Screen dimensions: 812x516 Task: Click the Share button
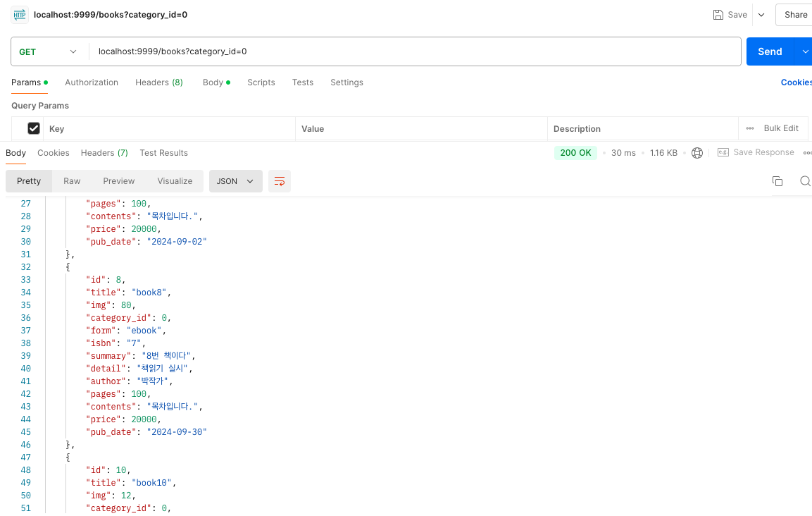795,15
